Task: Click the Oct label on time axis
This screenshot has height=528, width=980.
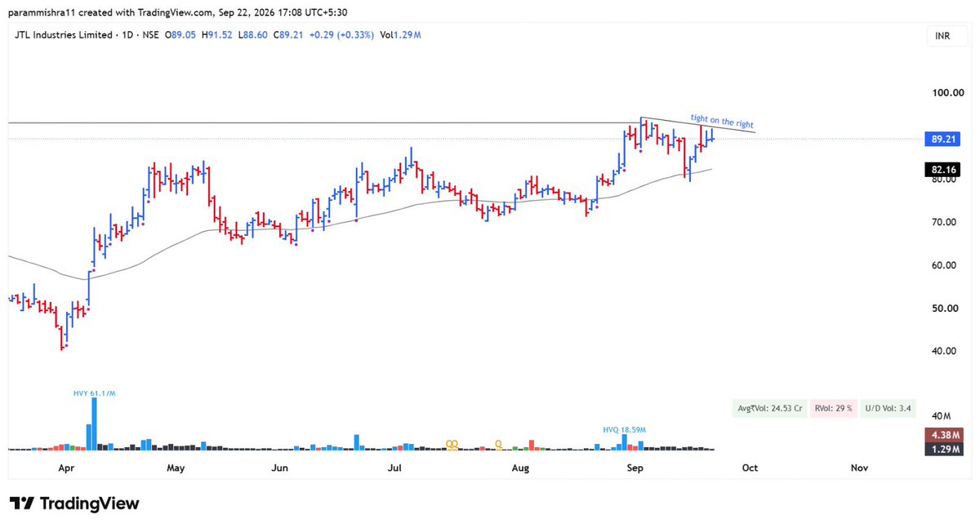Action: coord(750,468)
